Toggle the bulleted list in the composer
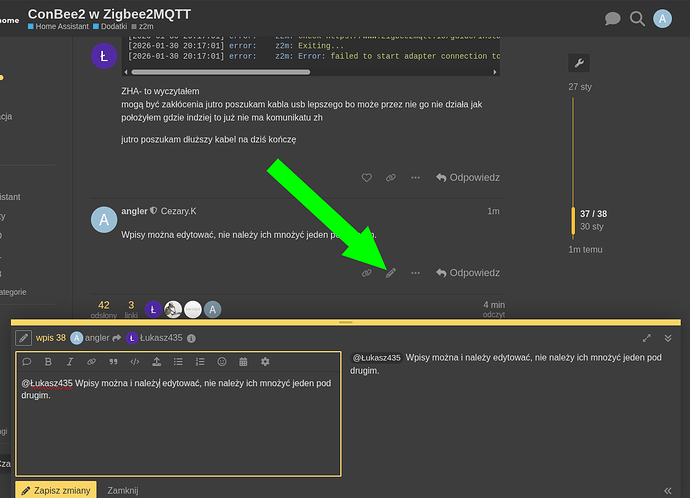690x498 pixels. 179,361
